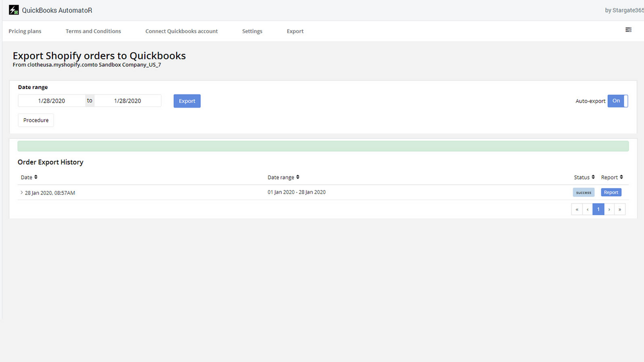Click the success status badge
The width and height of the screenshot is (644, 362).
pyautogui.click(x=584, y=193)
